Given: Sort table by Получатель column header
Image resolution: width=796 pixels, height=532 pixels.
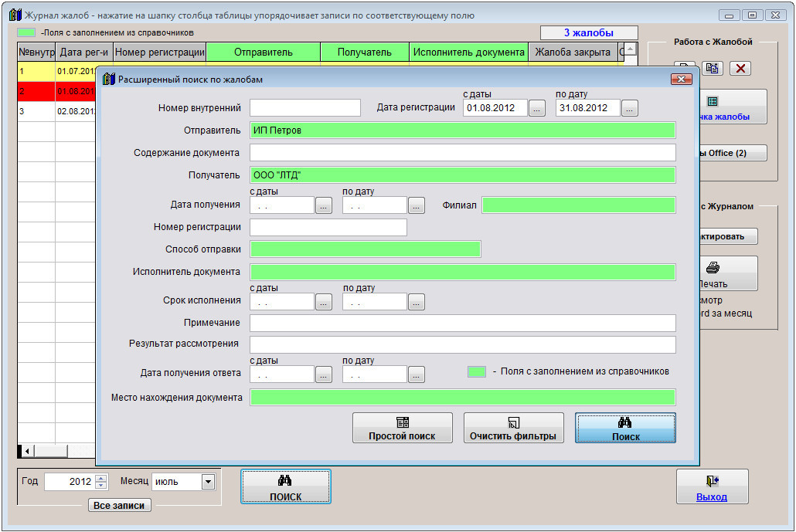Looking at the screenshot, I should 364,53.
